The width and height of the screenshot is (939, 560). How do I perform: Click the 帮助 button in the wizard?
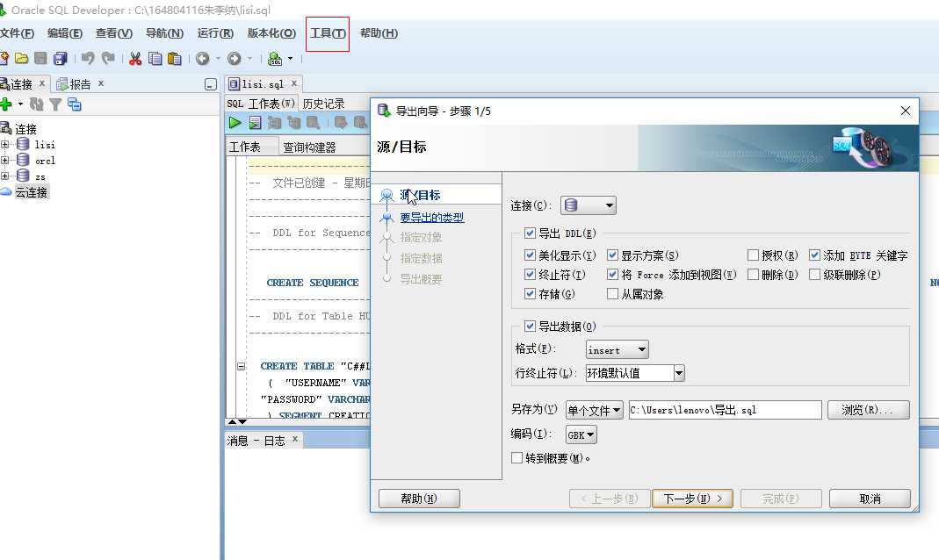pyautogui.click(x=419, y=499)
